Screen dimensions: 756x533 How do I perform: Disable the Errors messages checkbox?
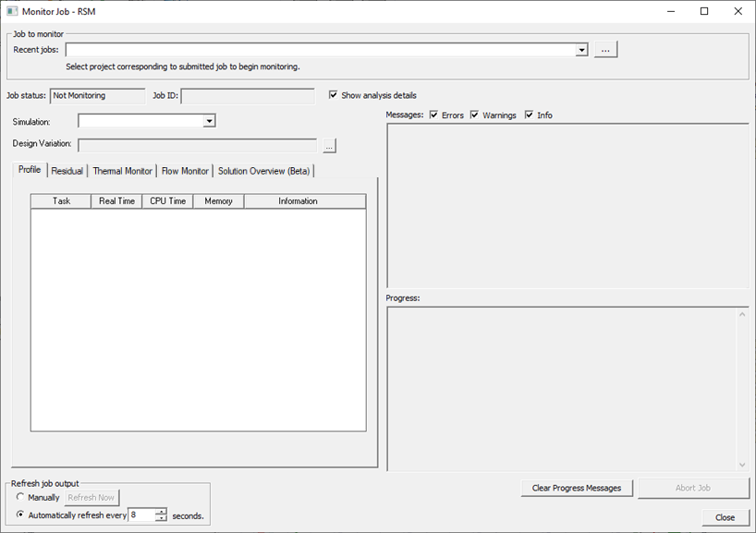[433, 115]
